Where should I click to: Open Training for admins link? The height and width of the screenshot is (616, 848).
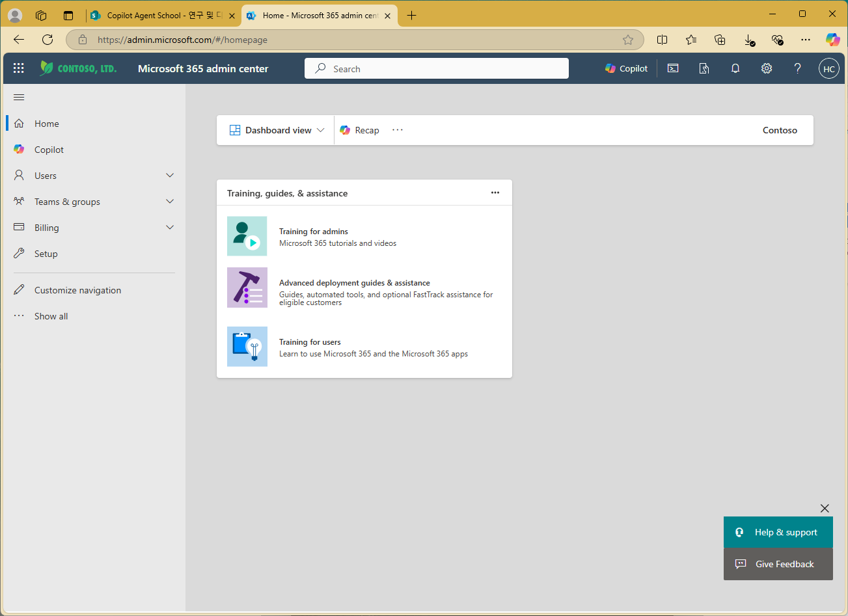tap(314, 232)
